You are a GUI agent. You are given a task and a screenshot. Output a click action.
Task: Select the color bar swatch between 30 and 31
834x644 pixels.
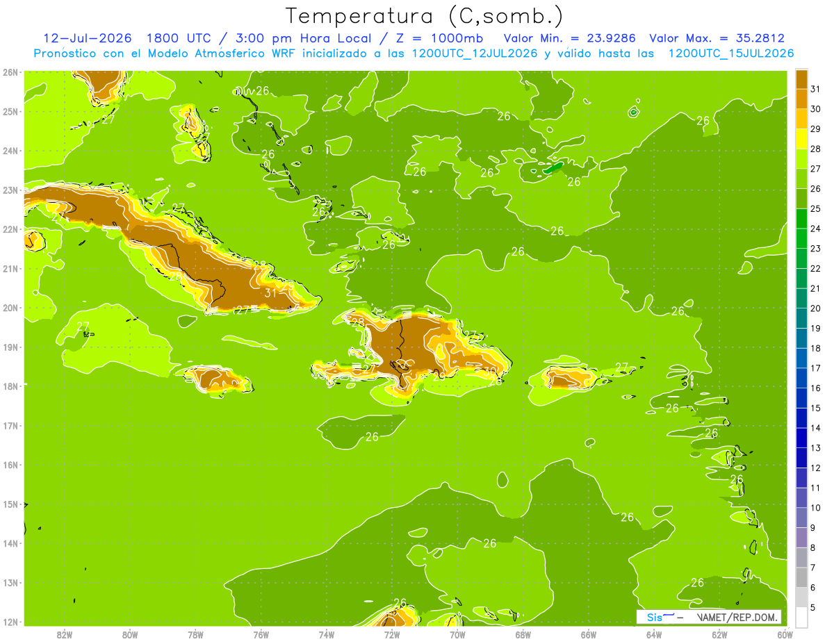pos(801,99)
